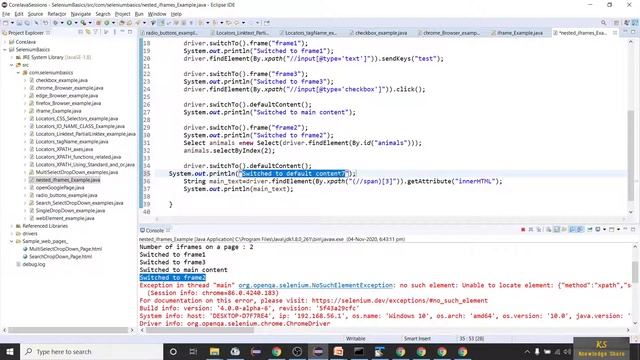This screenshot has height=360, width=640.
Task: Select webElement_example.java in Project Explorer
Action: [x=64, y=218]
